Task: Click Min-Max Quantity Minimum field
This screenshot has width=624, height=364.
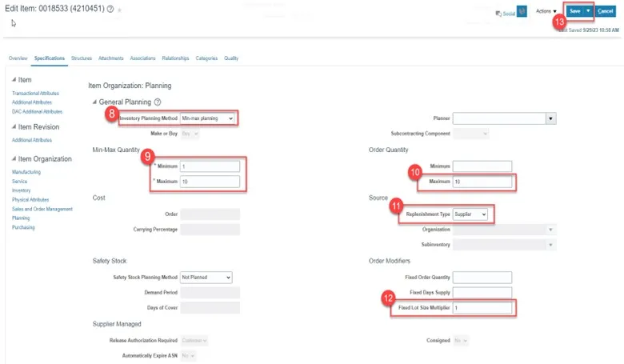Action: 210,166
